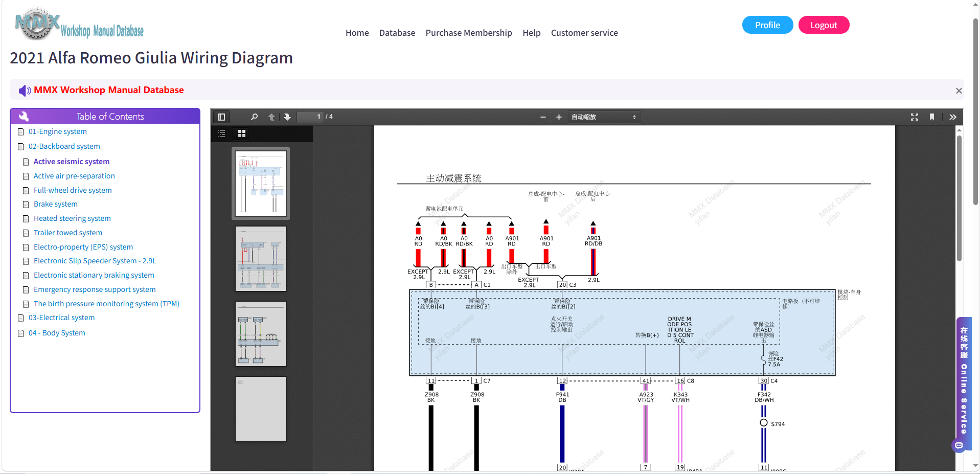Click the PDF viewer vertical scrollbar
This screenshot has height=474, width=980.
960,198
